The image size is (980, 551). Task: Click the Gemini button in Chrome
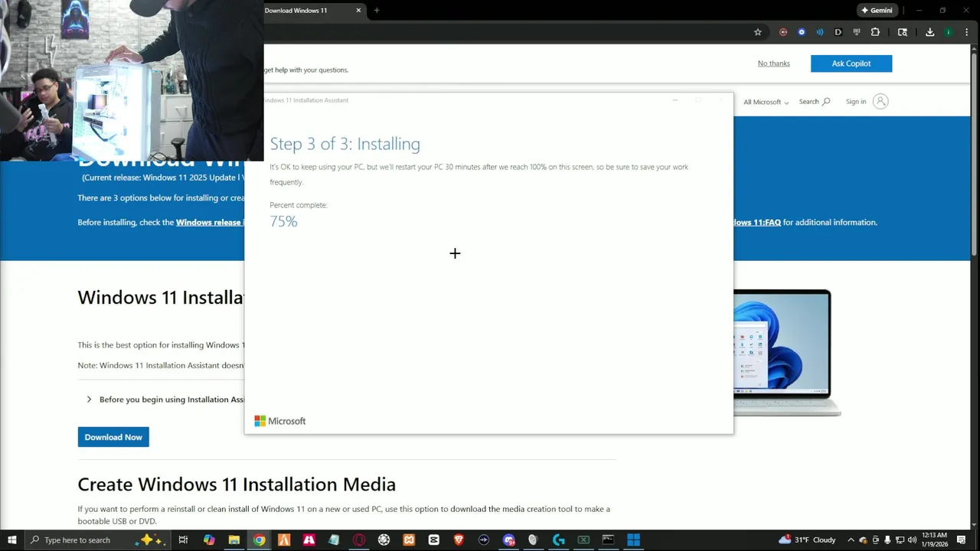tap(877, 11)
